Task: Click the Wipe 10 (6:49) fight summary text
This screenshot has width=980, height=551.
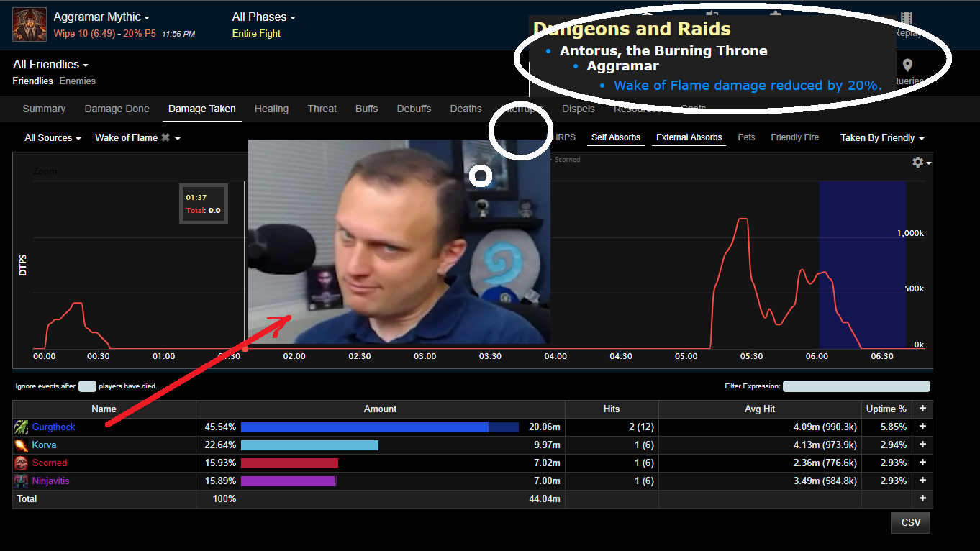Action: point(104,34)
